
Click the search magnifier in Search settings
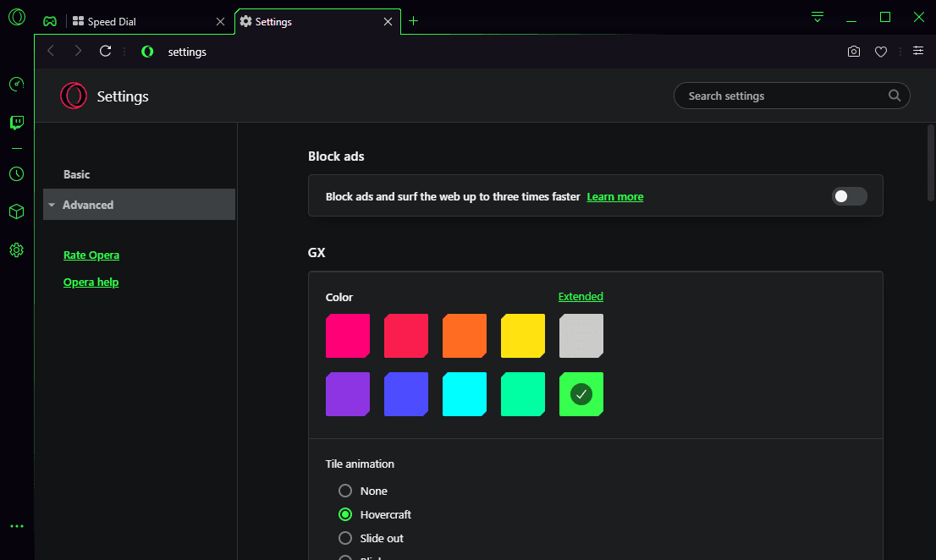895,96
